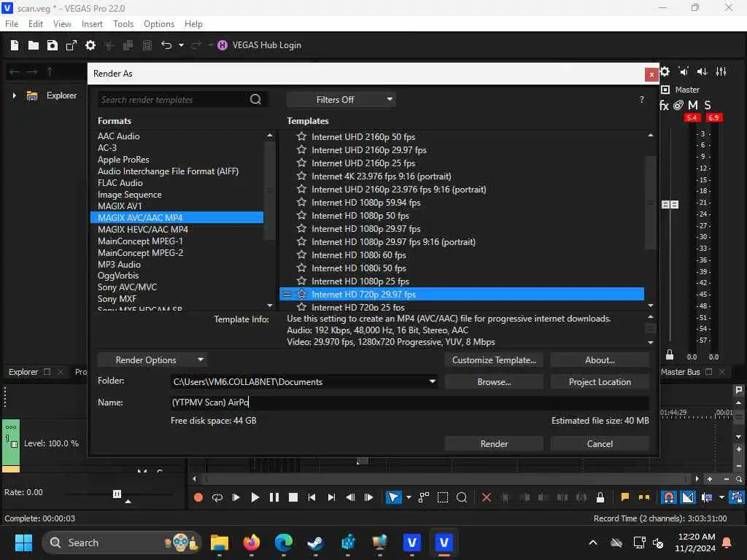
Task: Star the Internet UHD 2160p 50 fps template
Action: pos(301,136)
